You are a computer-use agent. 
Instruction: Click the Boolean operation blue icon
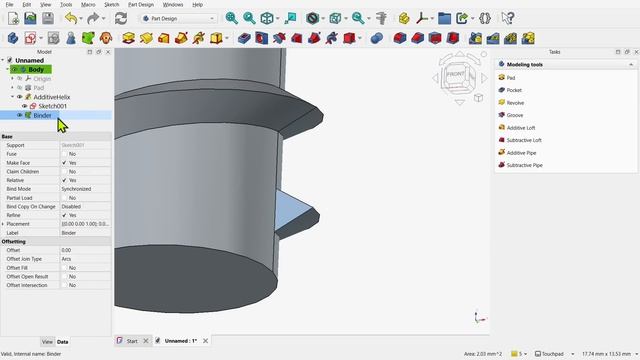coord(377,38)
